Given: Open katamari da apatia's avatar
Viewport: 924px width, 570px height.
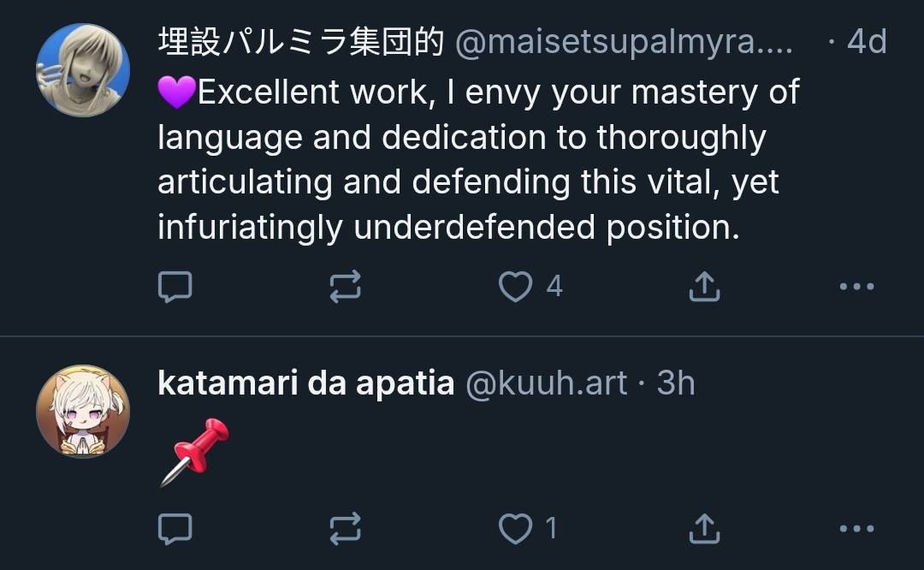Looking at the screenshot, I should 83,412.
